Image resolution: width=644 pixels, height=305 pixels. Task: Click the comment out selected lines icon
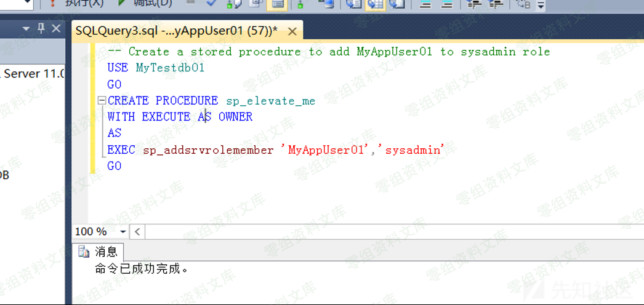coord(425,4)
